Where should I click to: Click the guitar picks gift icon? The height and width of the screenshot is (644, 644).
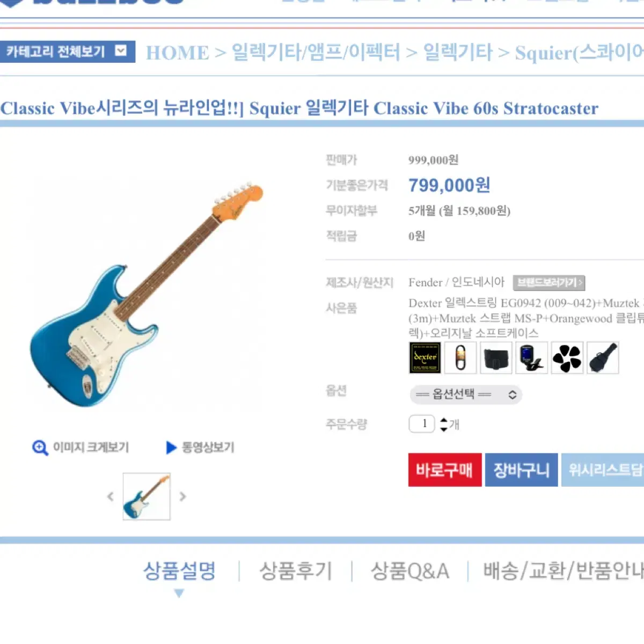tap(567, 357)
